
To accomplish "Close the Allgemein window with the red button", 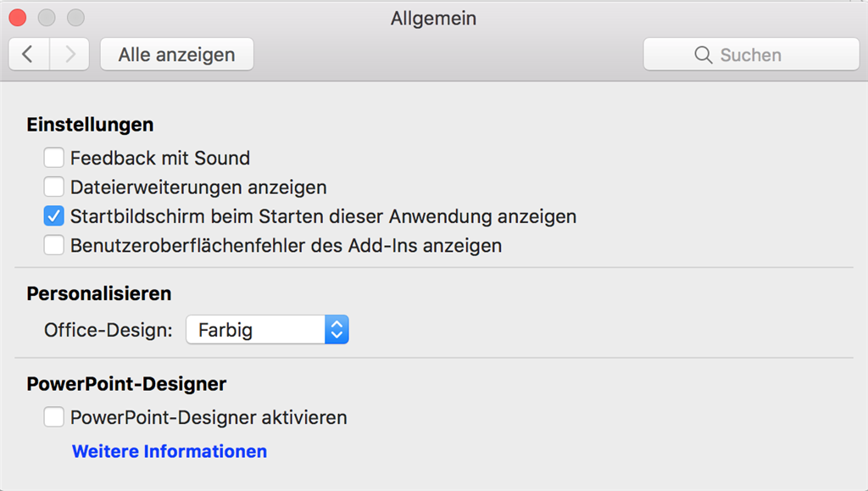I will (x=18, y=18).
